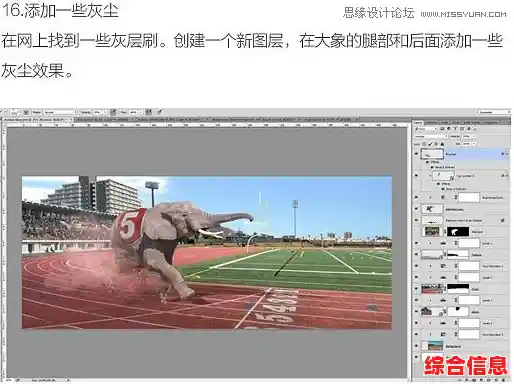514x384 pixels.
Task: Enable airbrush-style build-up icon beside Flow
Action: (149, 112)
